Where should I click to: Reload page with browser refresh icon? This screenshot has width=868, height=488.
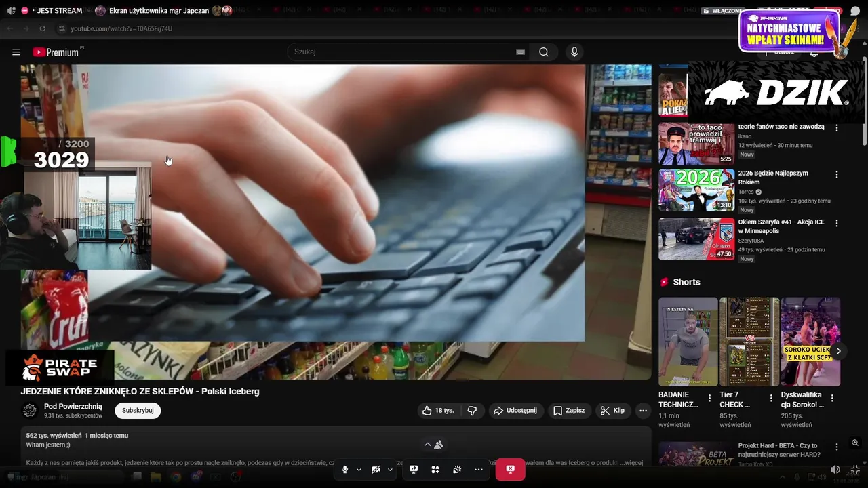point(42,28)
